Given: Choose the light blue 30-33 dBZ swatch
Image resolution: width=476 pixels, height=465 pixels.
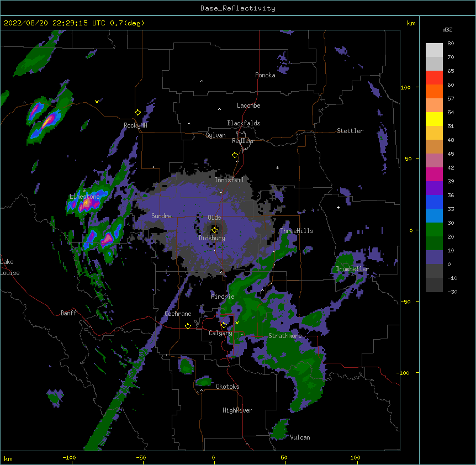Looking at the screenshot, I should pos(434,216).
